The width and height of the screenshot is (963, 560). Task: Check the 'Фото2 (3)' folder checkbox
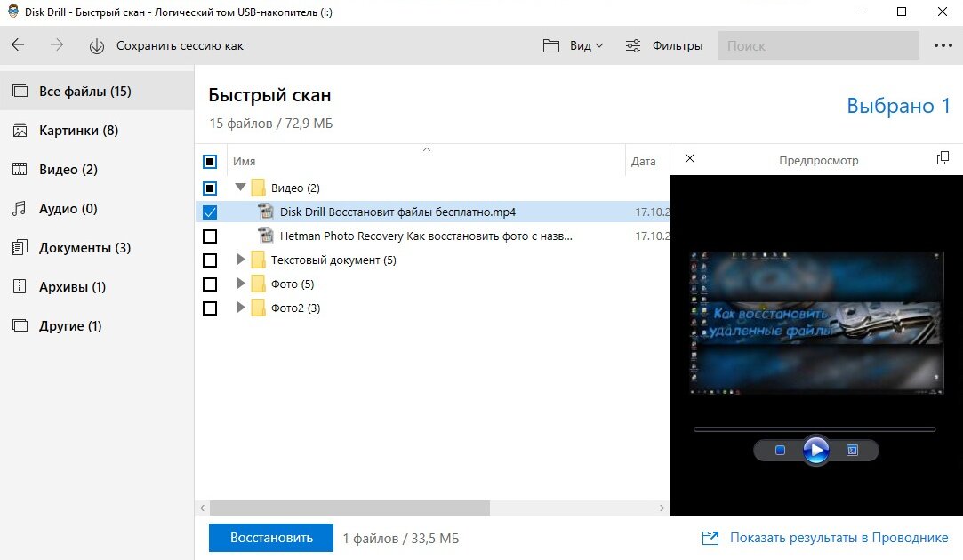(210, 308)
